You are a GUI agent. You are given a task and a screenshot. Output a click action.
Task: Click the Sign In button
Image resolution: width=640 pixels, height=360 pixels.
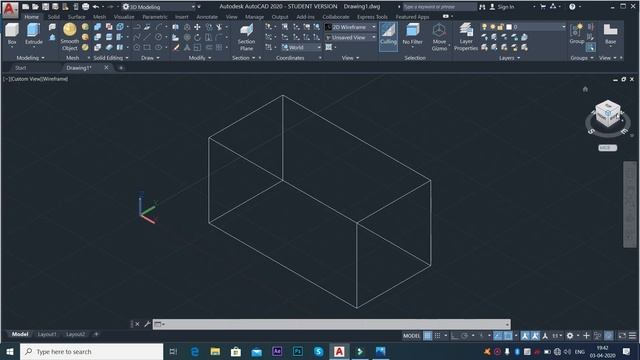pos(502,7)
